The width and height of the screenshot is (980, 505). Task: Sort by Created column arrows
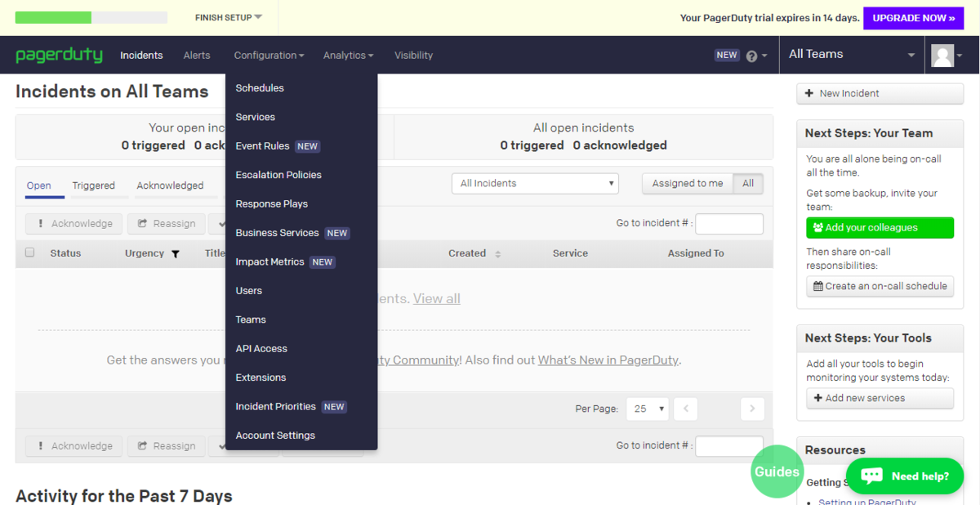click(498, 254)
